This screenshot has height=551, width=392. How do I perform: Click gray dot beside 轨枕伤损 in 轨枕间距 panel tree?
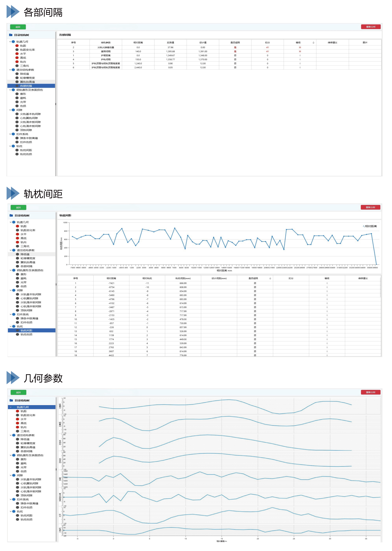pyautogui.click(x=18, y=335)
